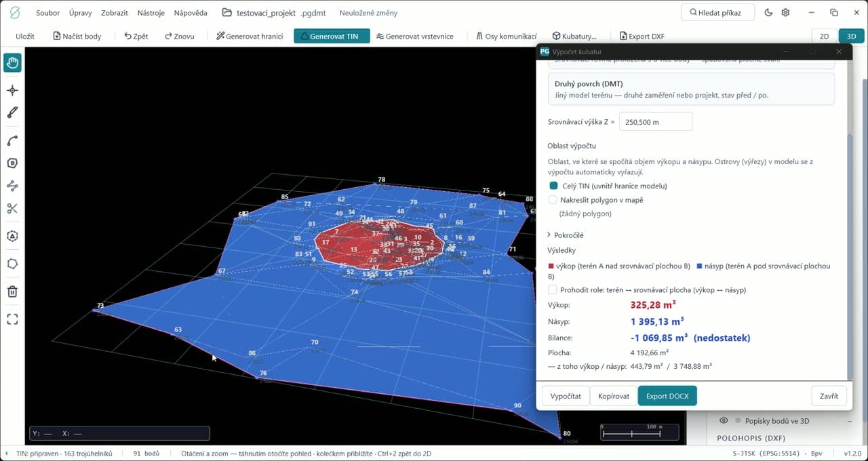Image resolution: width=868 pixels, height=461 pixels.
Task: Select the breakline connect tool
Action: 12,186
